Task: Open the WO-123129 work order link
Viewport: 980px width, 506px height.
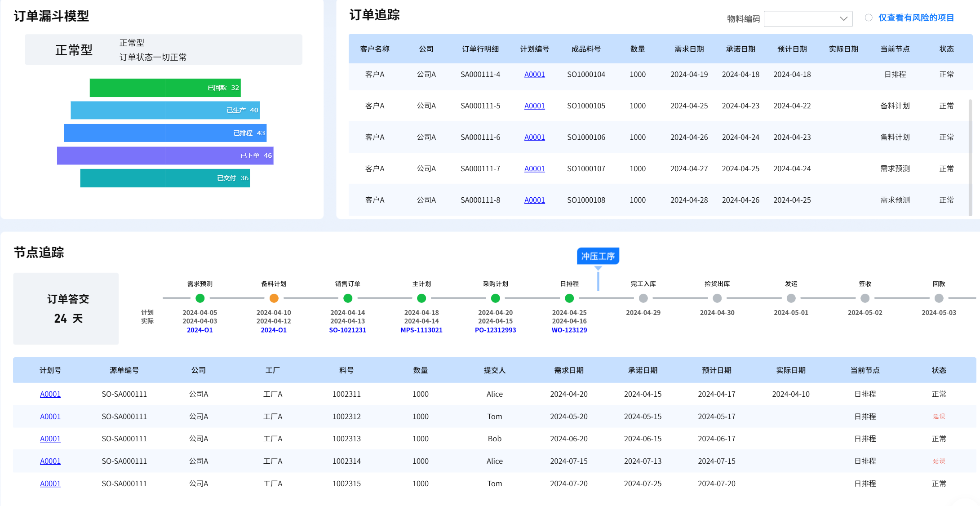Action: pos(569,330)
